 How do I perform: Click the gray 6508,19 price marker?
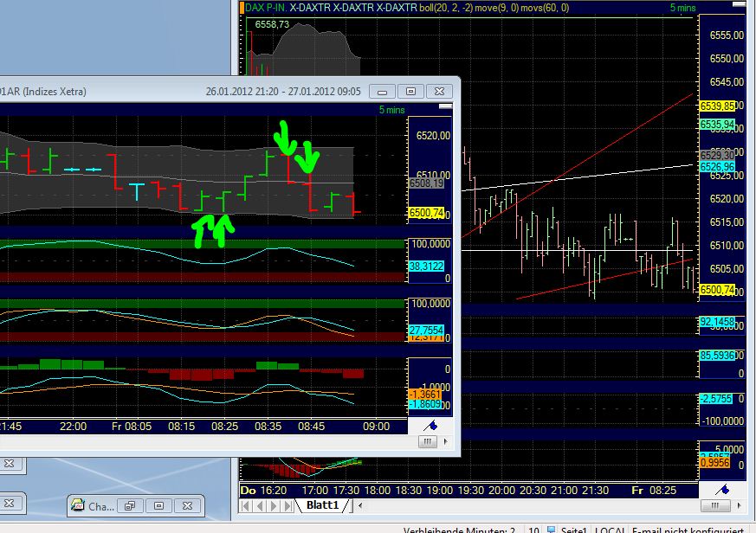[427, 183]
